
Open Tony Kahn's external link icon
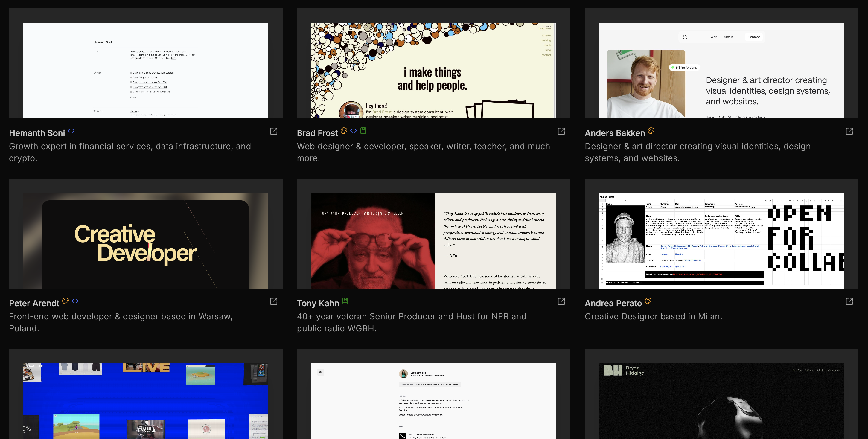pyautogui.click(x=561, y=301)
